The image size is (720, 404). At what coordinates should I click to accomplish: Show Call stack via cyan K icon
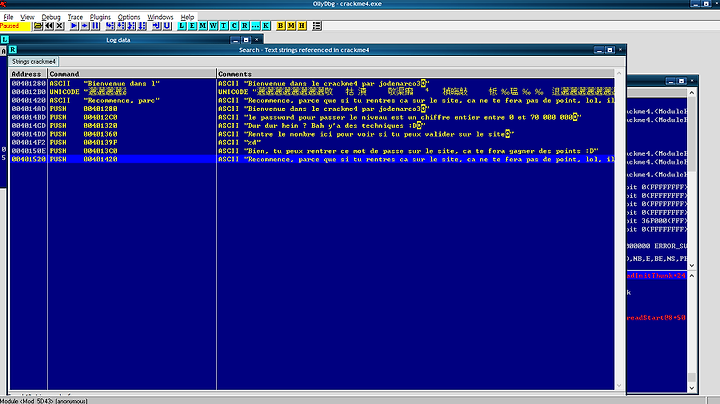[x=265, y=26]
